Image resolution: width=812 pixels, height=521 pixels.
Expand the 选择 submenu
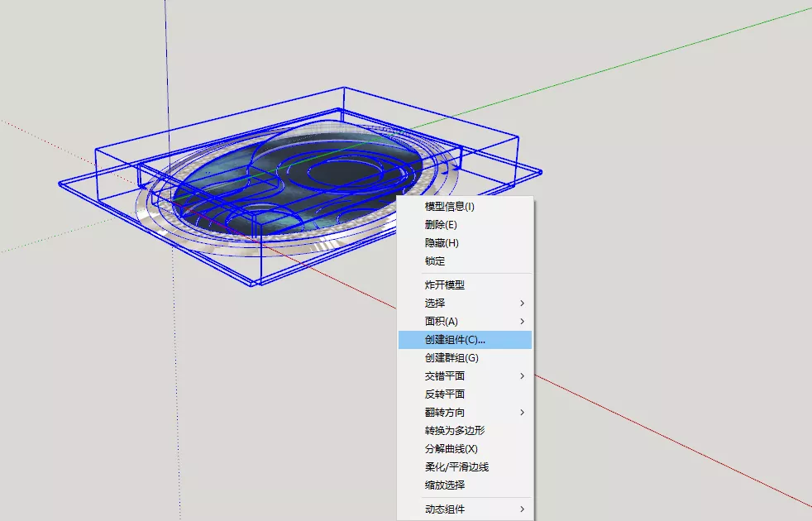[x=435, y=303]
